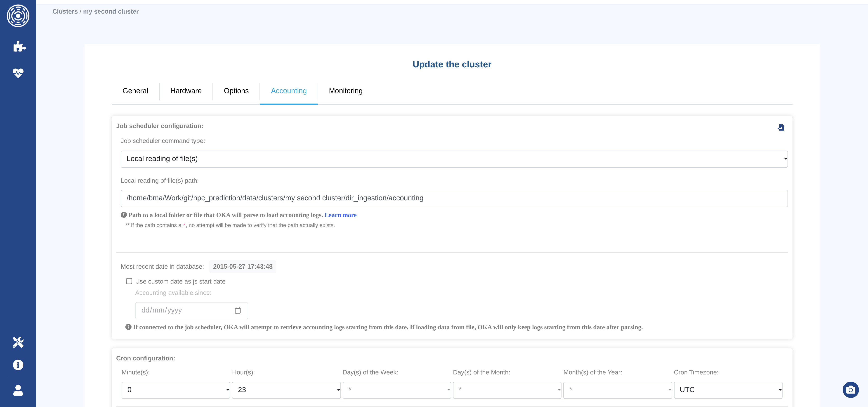Click the Learn more link
This screenshot has height=407, width=868.
coord(340,215)
